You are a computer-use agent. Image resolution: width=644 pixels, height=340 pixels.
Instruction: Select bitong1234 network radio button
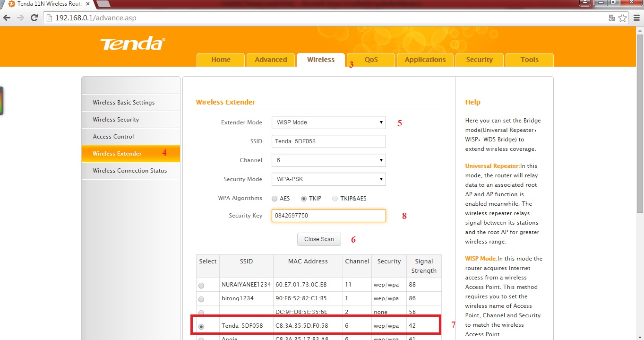click(201, 299)
